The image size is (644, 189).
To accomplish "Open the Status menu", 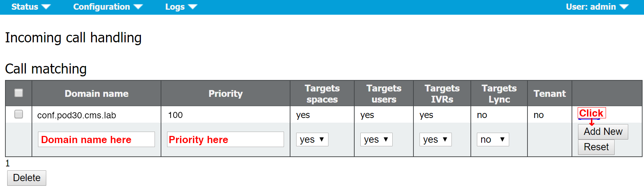I will 31,7.
